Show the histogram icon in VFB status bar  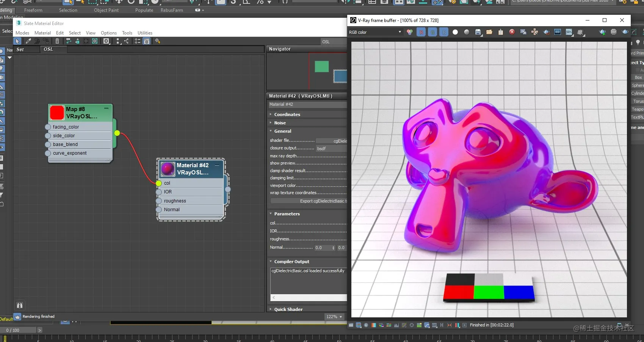point(396,325)
